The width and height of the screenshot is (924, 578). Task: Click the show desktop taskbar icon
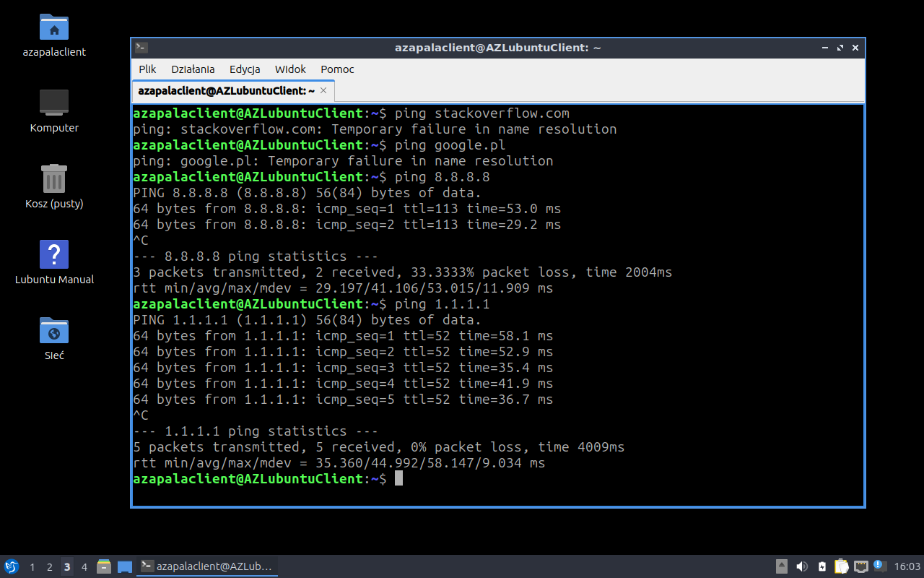coord(125,566)
